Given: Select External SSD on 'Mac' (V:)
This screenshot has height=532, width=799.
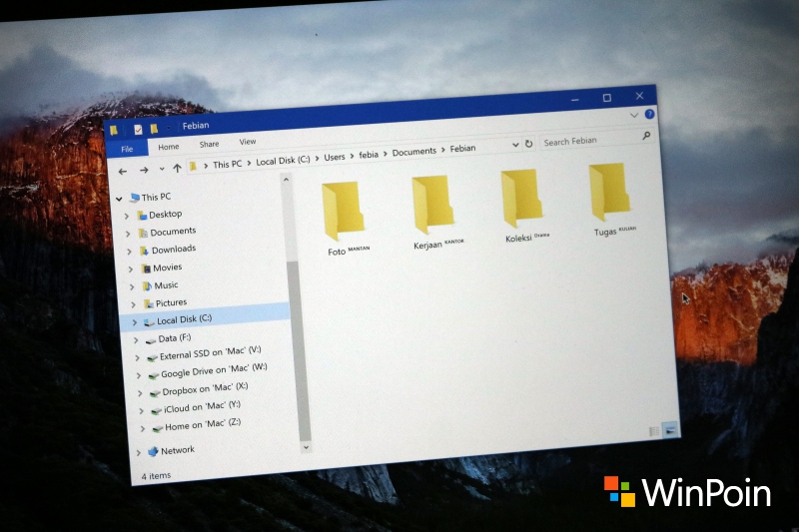Looking at the screenshot, I should [x=204, y=353].
